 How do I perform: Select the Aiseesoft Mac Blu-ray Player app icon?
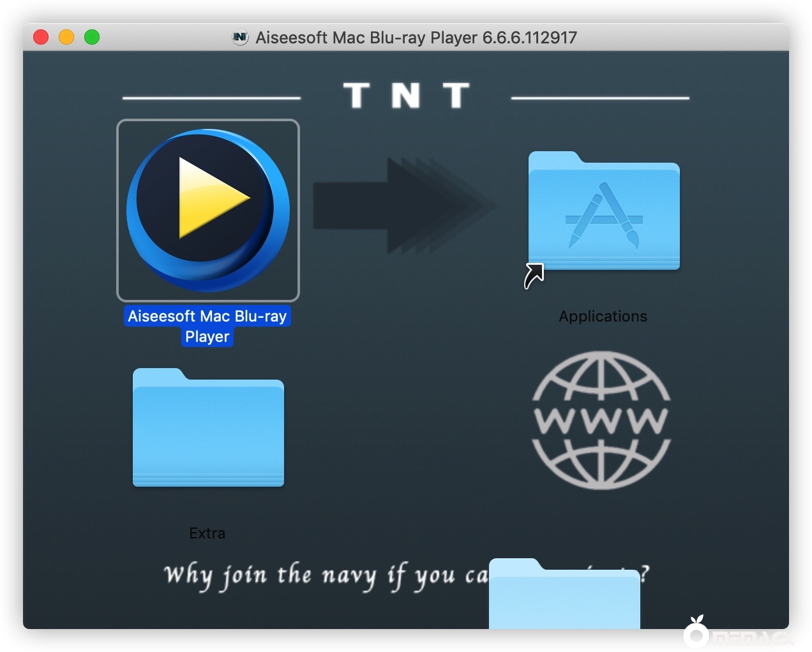pyautogui.click(x=207, y=210)
